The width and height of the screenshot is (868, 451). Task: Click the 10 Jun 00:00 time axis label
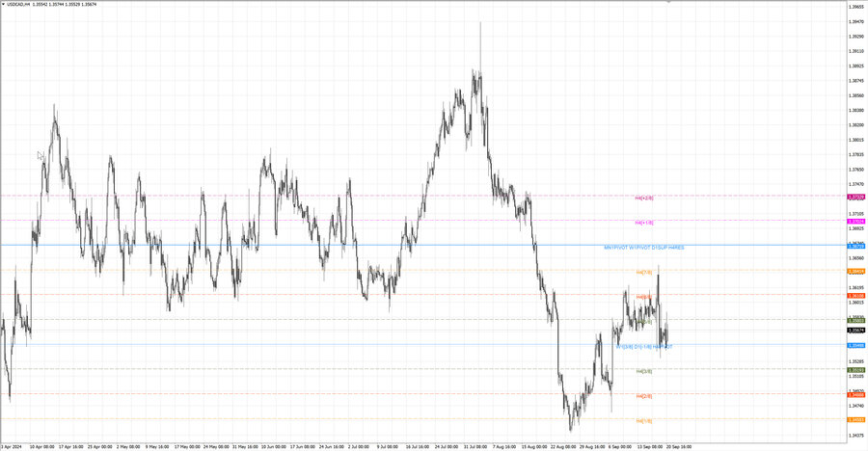(x=274, y=446)
